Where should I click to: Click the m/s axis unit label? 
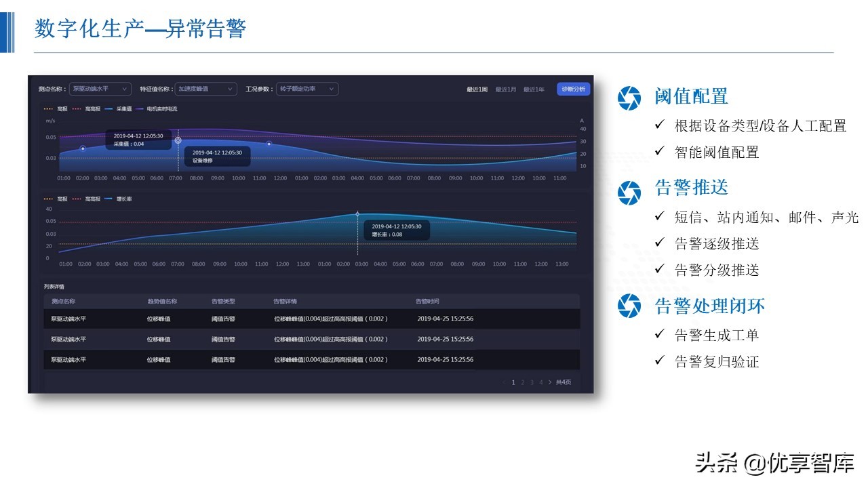pos(50,121)
